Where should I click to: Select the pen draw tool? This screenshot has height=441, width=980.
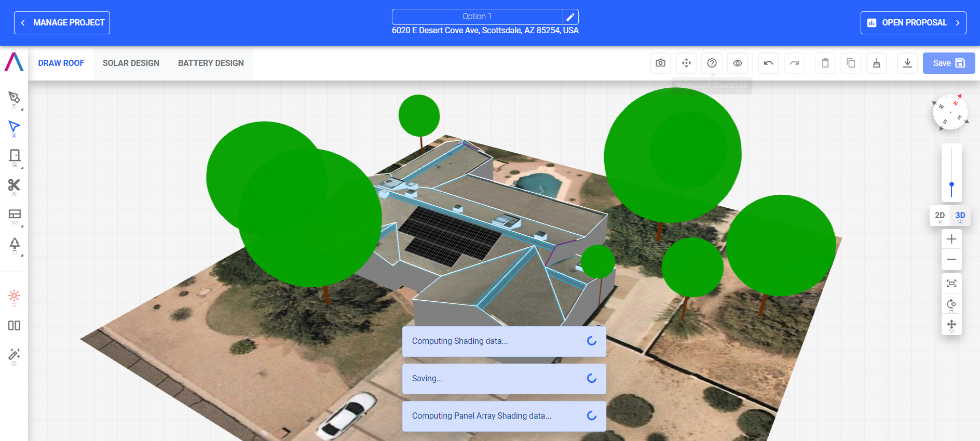(x=14, y=98)
